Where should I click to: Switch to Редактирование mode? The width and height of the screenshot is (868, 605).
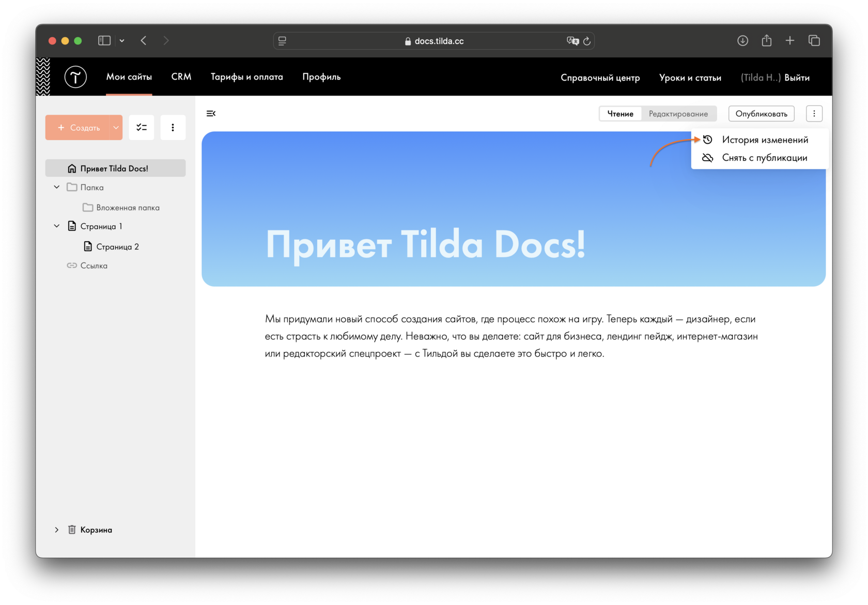coord(678,114)
